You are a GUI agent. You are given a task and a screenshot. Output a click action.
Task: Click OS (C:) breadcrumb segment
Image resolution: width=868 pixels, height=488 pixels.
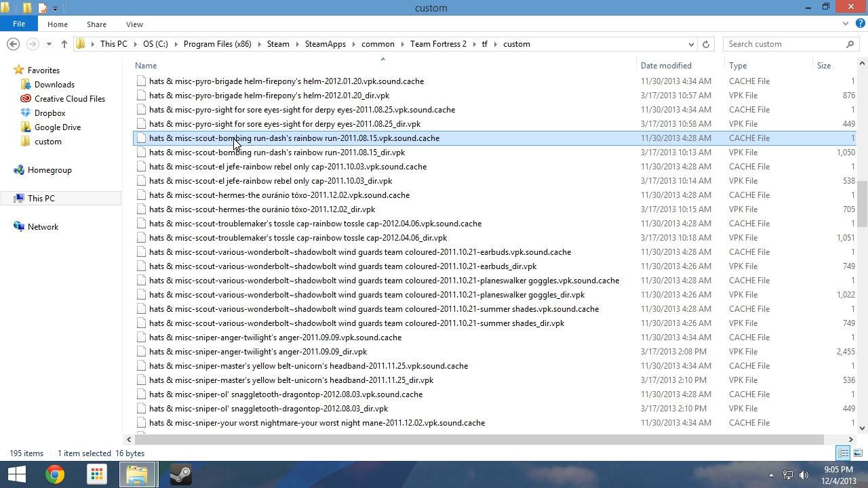coord(155,44)
